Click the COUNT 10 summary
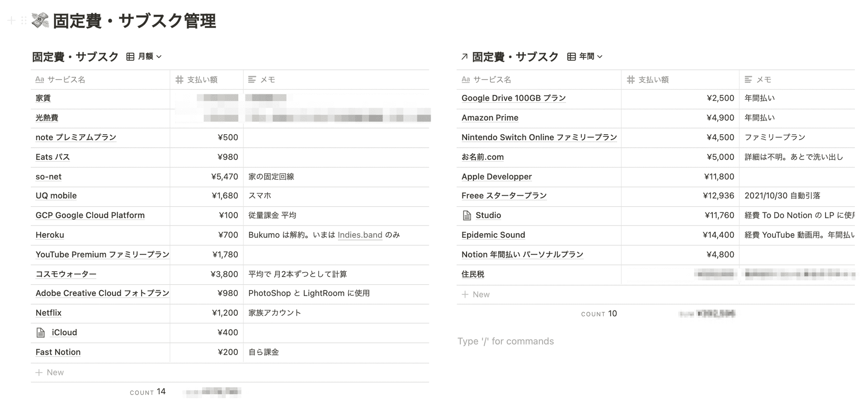The height and width of the screenshot is (408, 868). pyautogui.click(x=599, y=314)
